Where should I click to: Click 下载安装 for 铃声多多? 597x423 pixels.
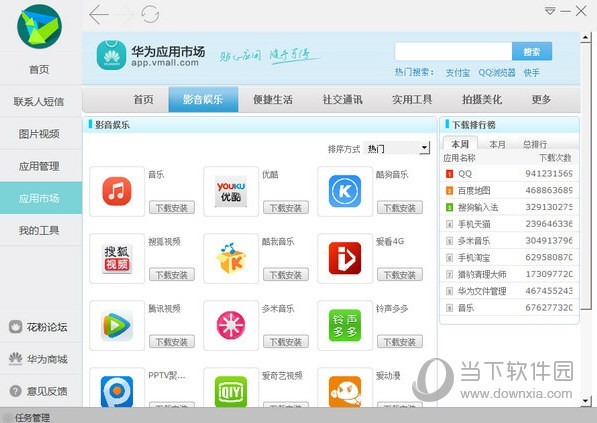[x=400, y=342]
